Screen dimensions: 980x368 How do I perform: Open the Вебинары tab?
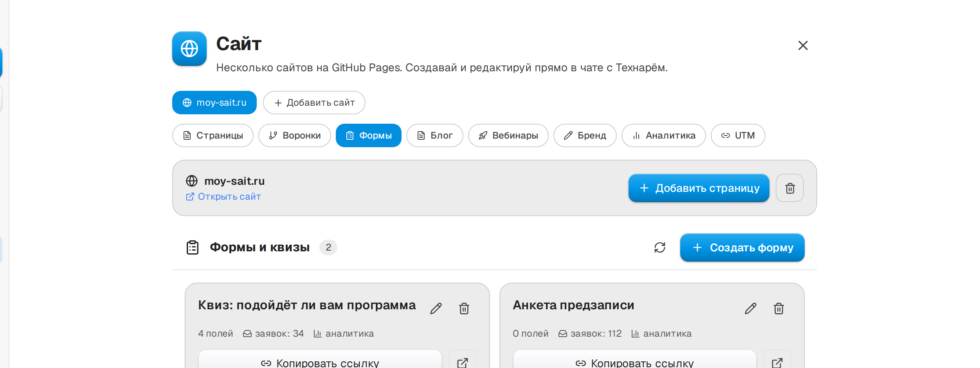click(x=508, y=135)
